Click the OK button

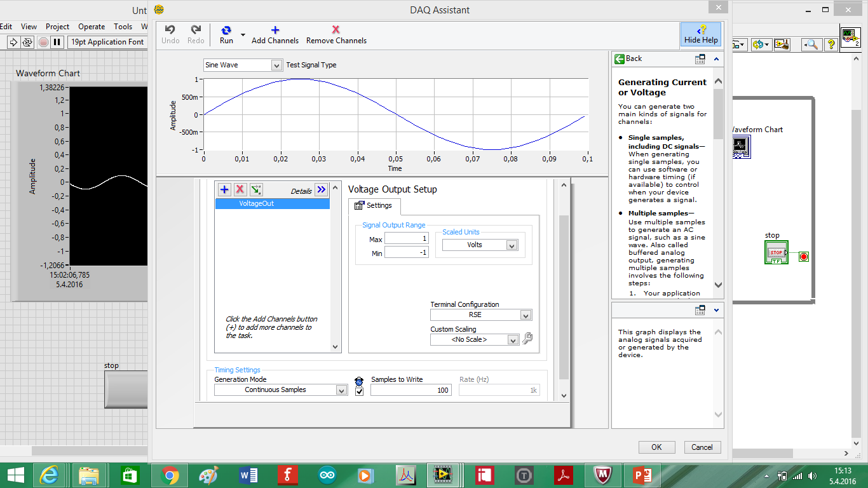tap(656, 447)
